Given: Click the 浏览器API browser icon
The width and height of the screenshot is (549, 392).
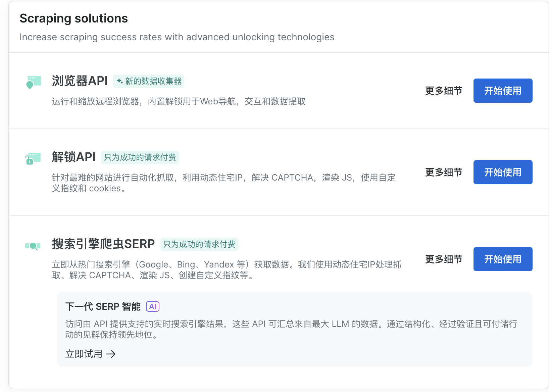Looking at the screenshot, I should click(33, 82).
